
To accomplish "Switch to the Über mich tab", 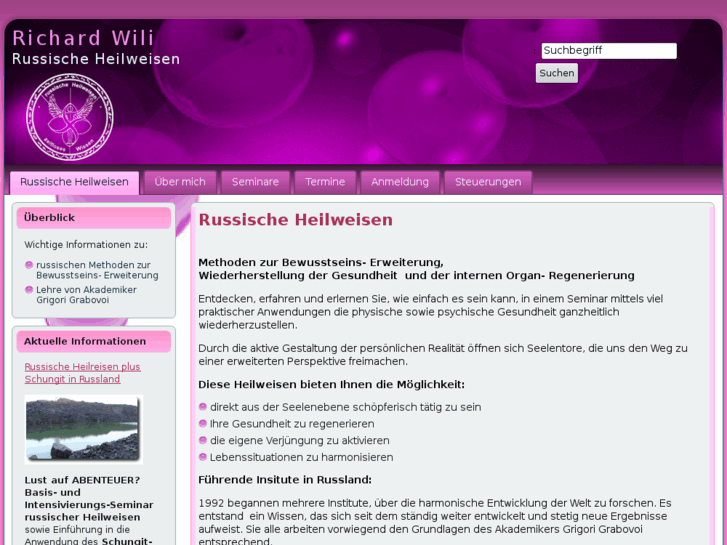I will [x=180, y=182].
